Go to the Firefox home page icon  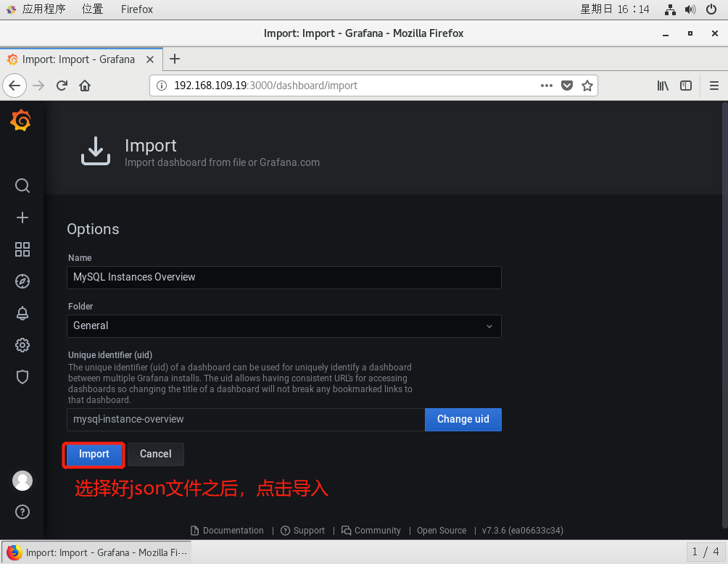point(85,86)
